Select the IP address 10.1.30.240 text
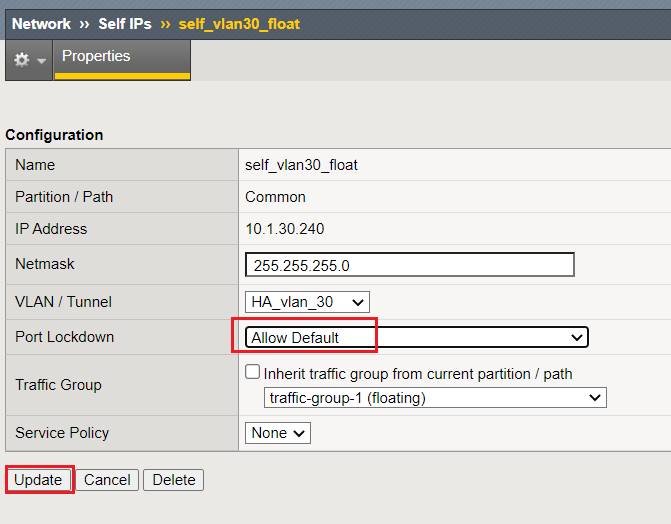 click(x=285, y=229)
